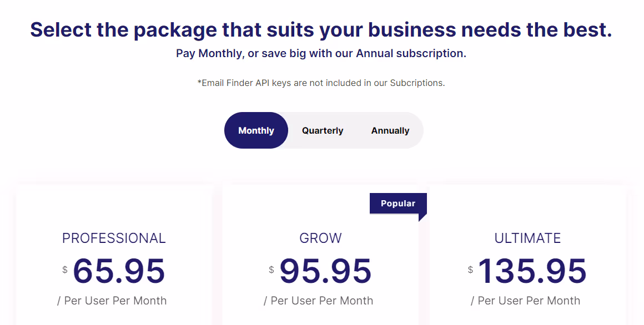Click the 95.95 price on Grow plan
644x325 pixels.
(326, 271)
